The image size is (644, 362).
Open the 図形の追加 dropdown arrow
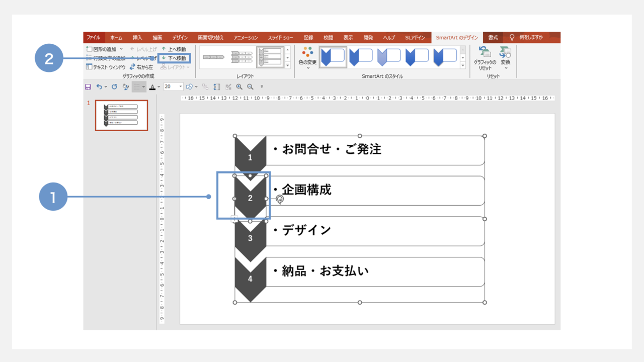121,49
